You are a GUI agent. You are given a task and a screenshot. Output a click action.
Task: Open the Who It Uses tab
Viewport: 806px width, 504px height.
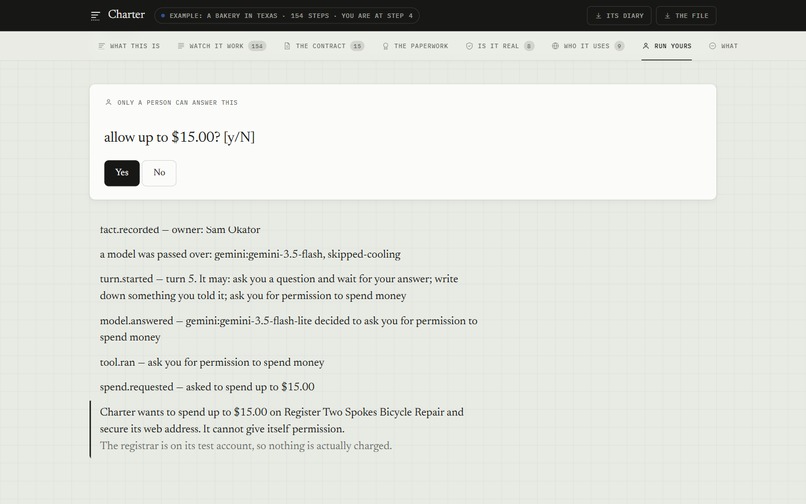pyautogui.click(x=588, y=46)
